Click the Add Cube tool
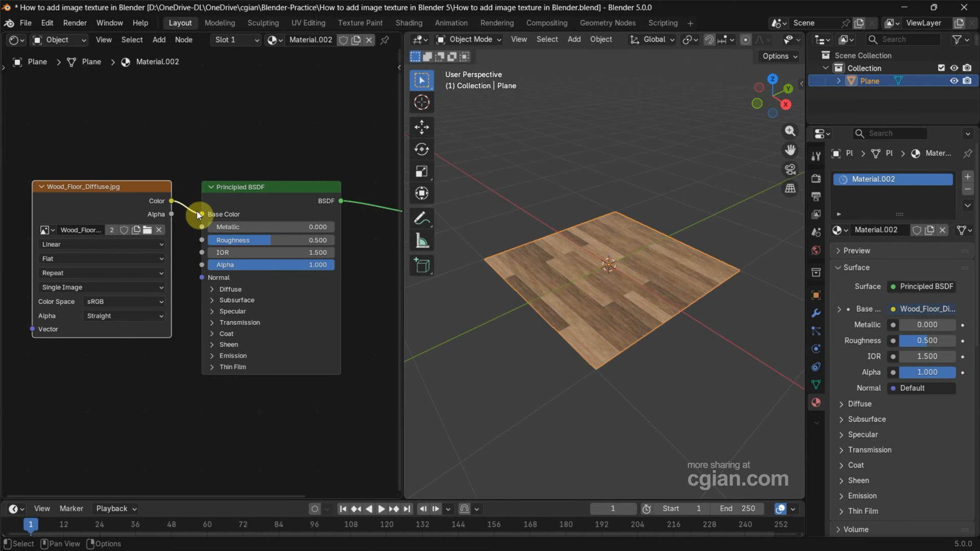The width and height of the screenshot is (980, 551). tap(421, 266)
